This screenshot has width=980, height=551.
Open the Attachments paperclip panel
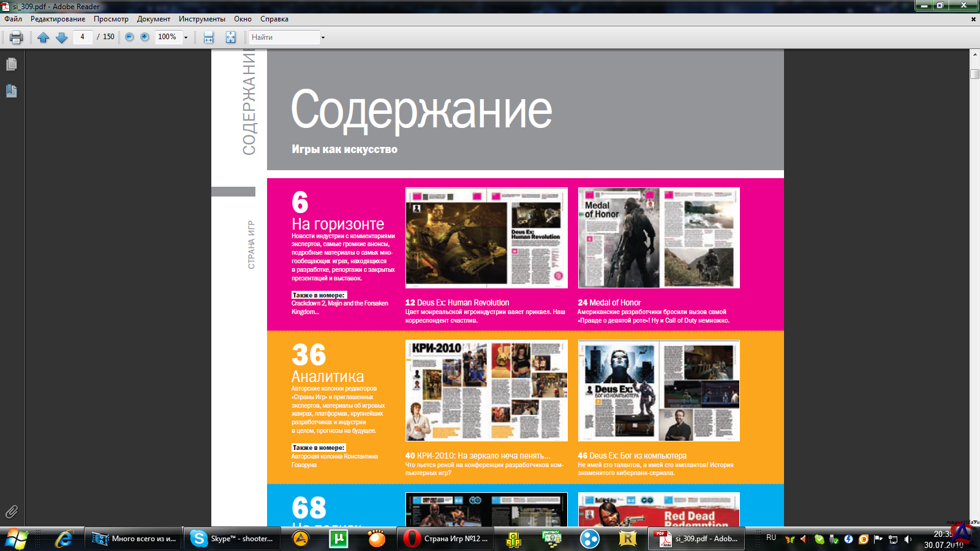tap(12, 512)
